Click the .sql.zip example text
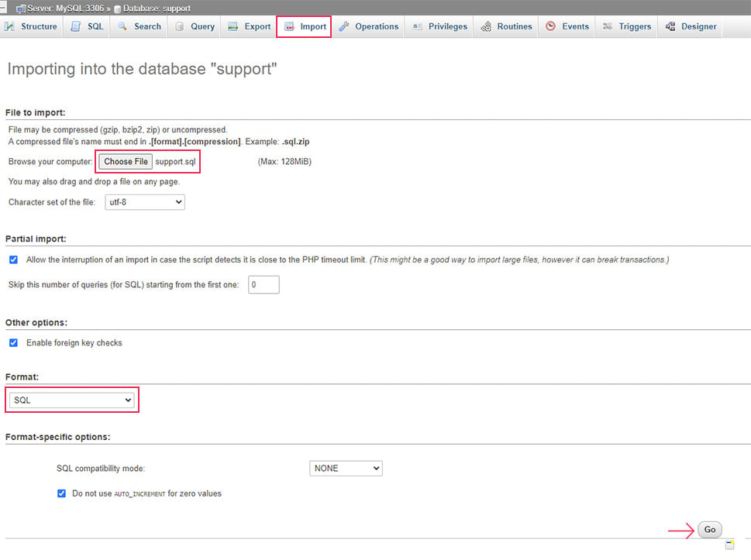The image size is (751, 560). coord(295,142)
